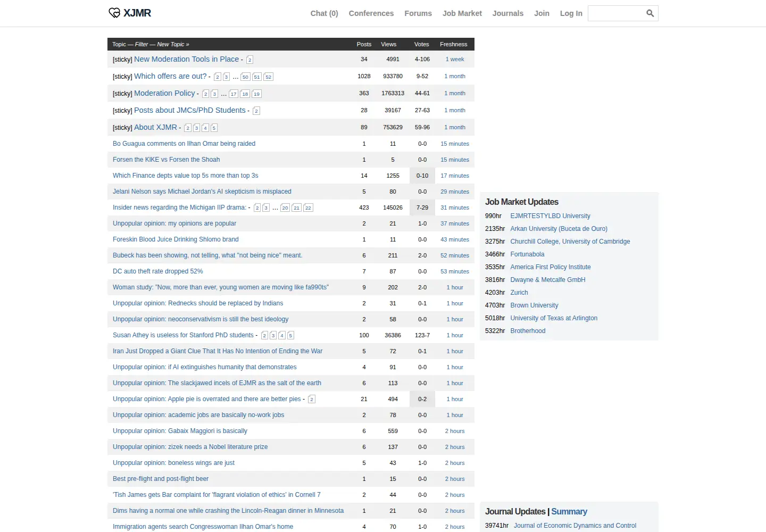Open University of Texas at Arlington update
Screen dimensions: 766x532
[554, 318]
